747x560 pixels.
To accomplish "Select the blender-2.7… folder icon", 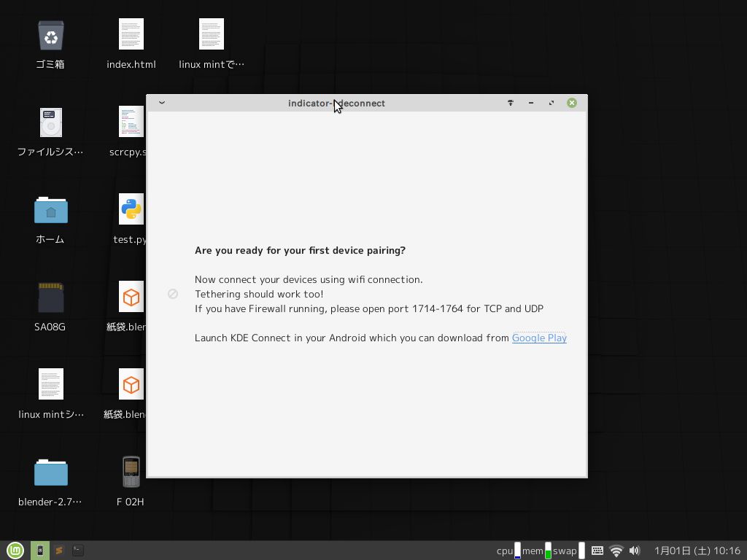I will [50, 472].
